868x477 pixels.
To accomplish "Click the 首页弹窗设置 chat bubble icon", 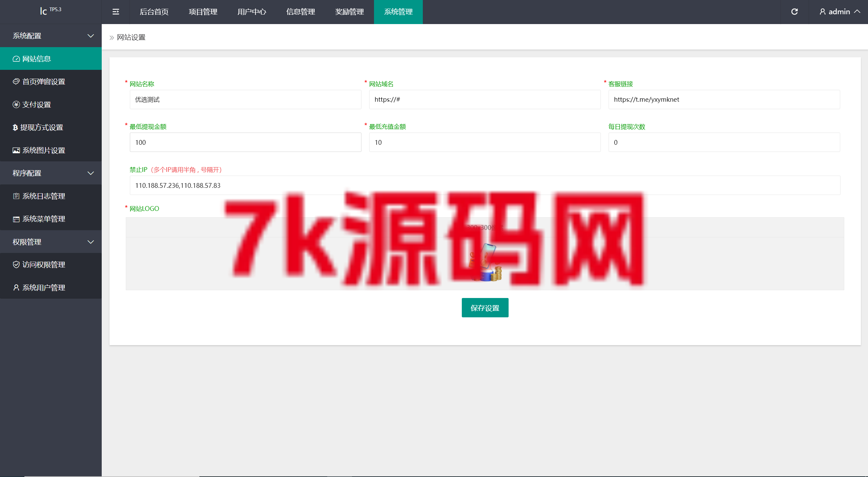I will (16, 81).
